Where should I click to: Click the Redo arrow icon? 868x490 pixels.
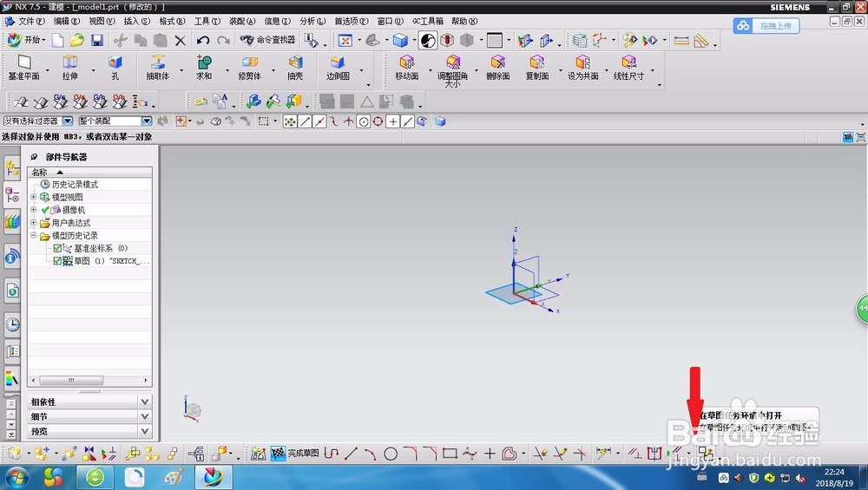pyautogui.click(x=223, y=41)
